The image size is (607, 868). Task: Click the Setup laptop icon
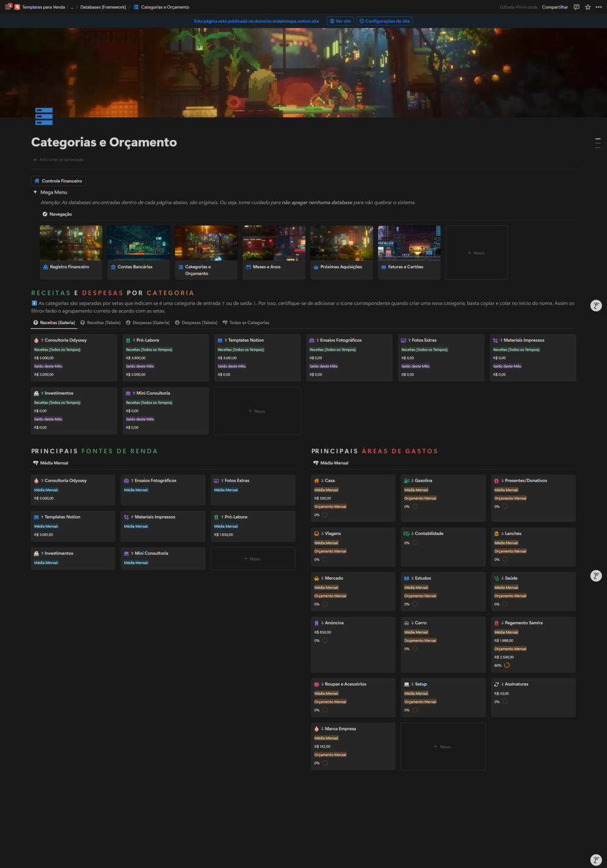[x=406, y=684]
